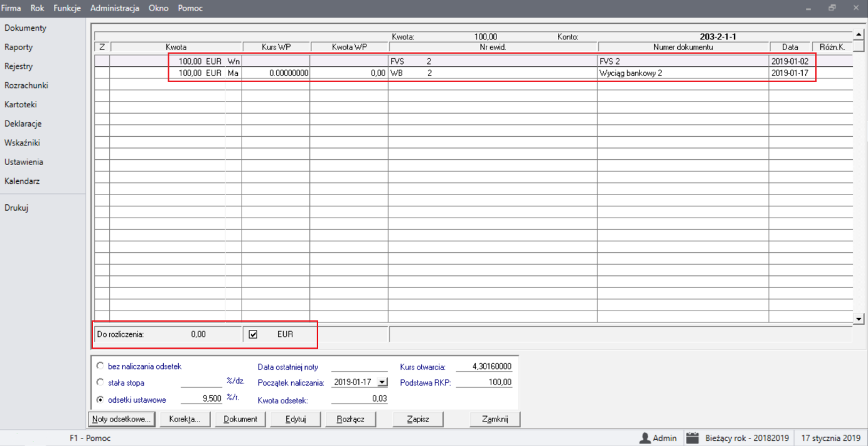The height and width of the screenshot is (446, 868).
Task: Click the Edytuj button
Action: click(295, 419)
